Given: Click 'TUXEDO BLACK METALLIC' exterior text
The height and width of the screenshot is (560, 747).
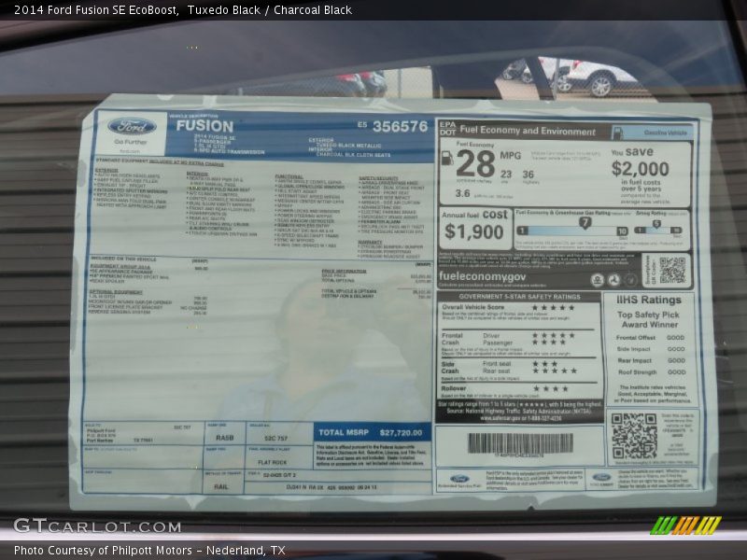Looking at the screenshot, I should (x=348, y=146).
